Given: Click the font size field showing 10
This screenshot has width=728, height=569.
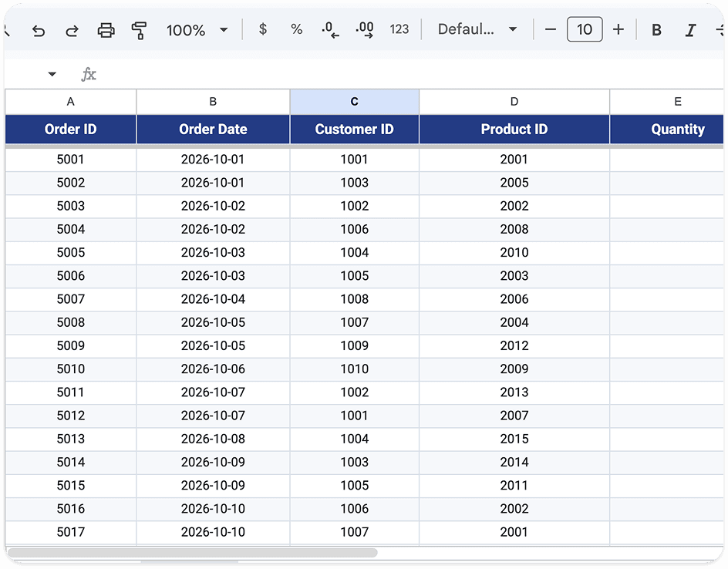Looking at the screenshot, I should [585, 29].
